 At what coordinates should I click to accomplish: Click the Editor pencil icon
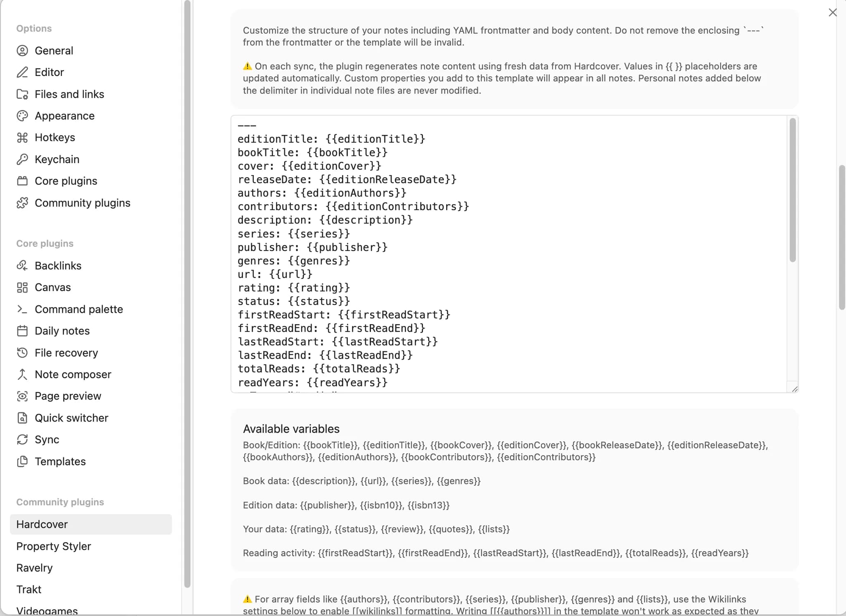[22, 72]
